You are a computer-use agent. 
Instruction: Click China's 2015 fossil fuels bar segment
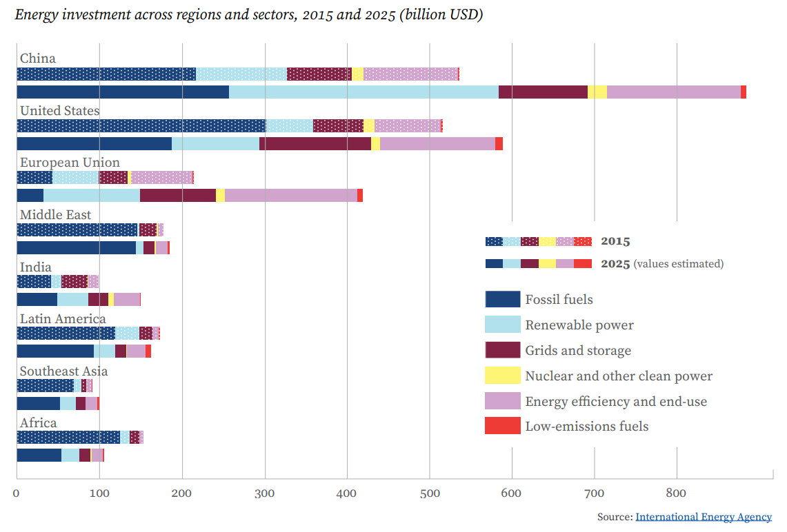[x=106, y=74]
